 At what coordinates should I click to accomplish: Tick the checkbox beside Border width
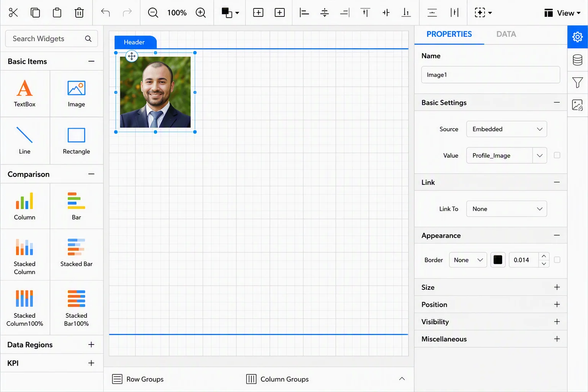[557, 260]
